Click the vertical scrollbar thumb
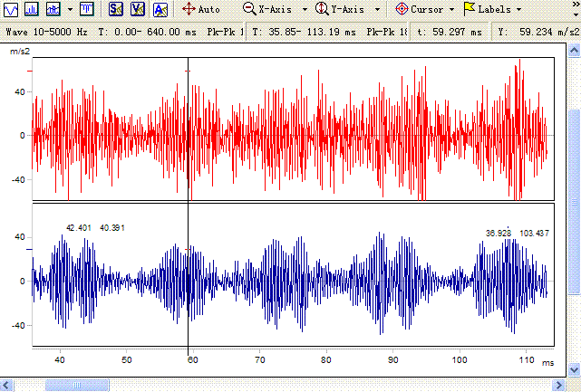Screen dimensions: 581x392 pyautogui.click(x=574, y=202)
